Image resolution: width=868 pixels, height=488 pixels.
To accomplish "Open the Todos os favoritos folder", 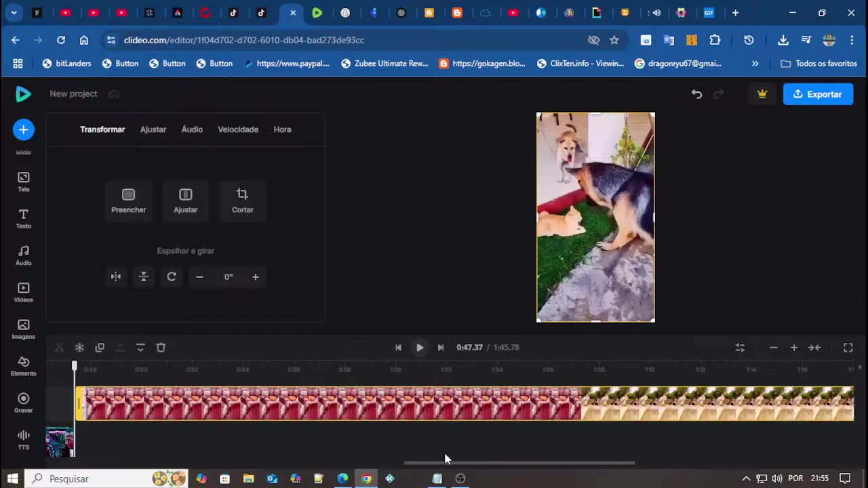I will click(x=819, y=64).
